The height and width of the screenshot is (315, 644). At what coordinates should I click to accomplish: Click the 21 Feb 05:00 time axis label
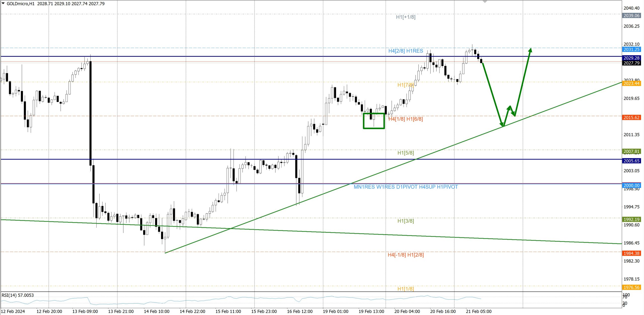click(478, 311)
